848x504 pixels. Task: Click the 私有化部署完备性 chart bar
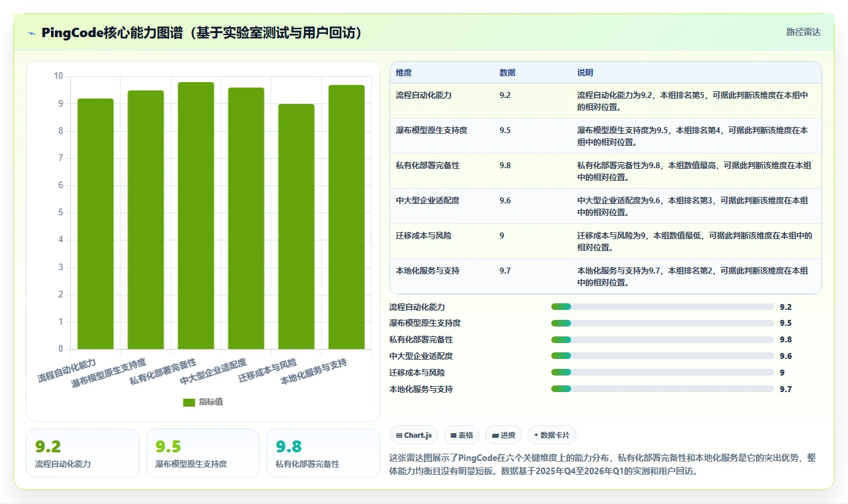(x=196, y=216)
